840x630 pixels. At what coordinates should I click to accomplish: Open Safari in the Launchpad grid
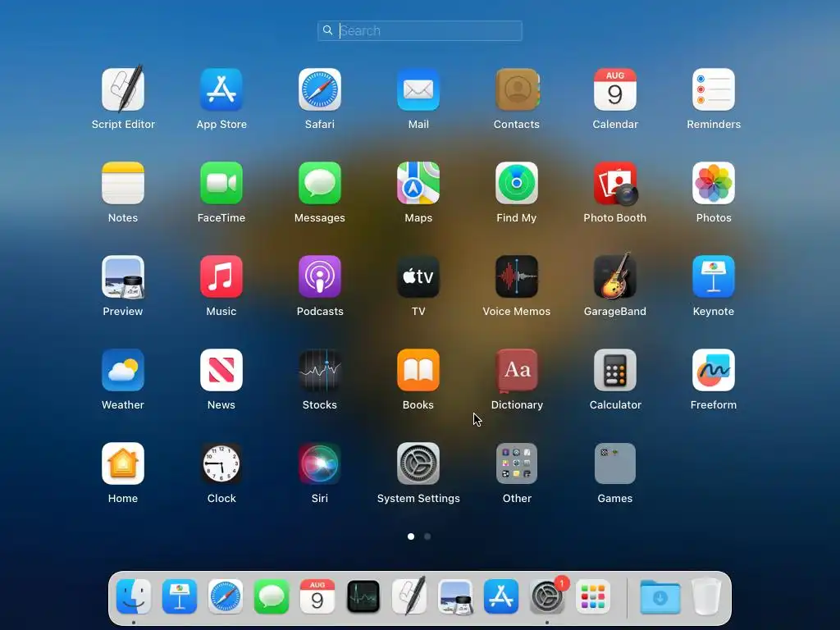tap(320, 89)
